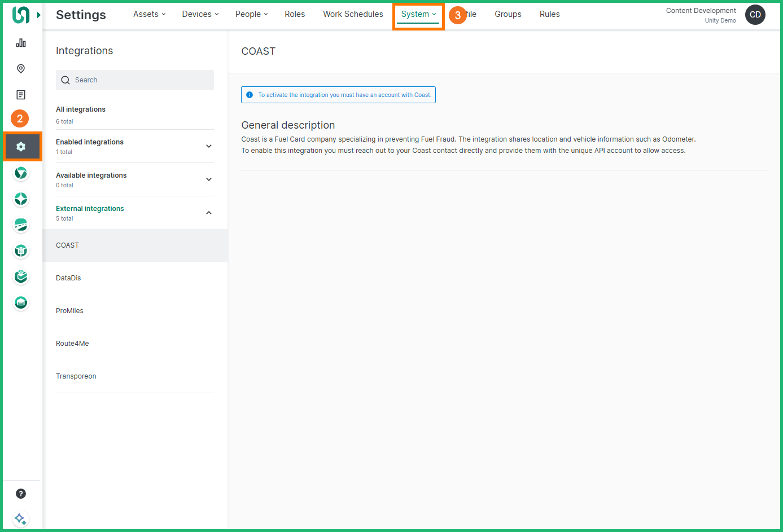Expand the Available integrations section
Image resolution: width=783 pixels, height=532 pixels.
(208, 179)
